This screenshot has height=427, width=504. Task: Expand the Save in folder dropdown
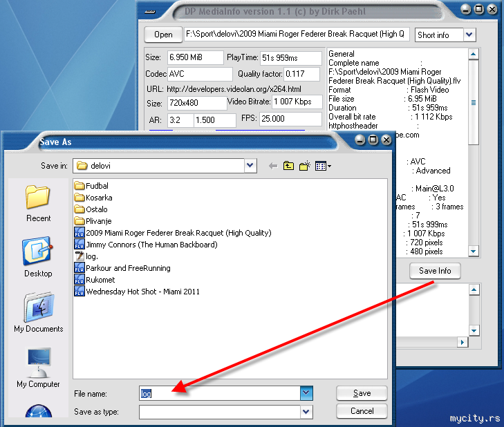tap(250, 166)
